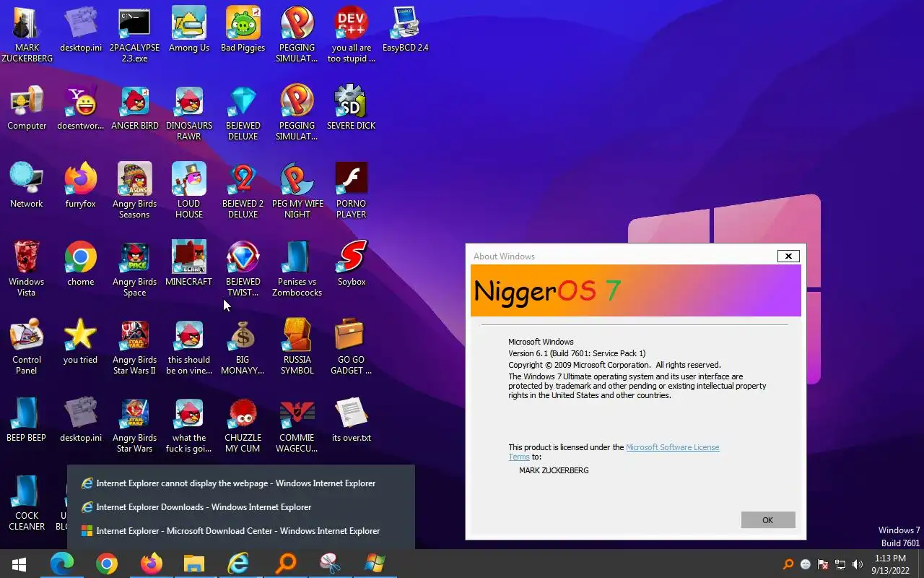This screenshot has height=578, width=924.
Task: Open the MINECRAFT desktop shortcut
Action: pos(189,263)
